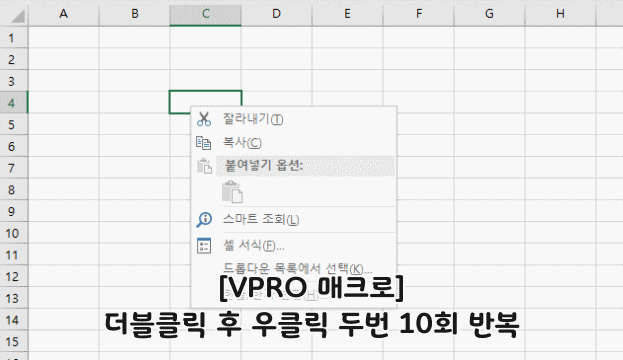Click the Smart Lookup magnifier icon
The width and height of the screenshot is (623, 360).
[204, 219]
